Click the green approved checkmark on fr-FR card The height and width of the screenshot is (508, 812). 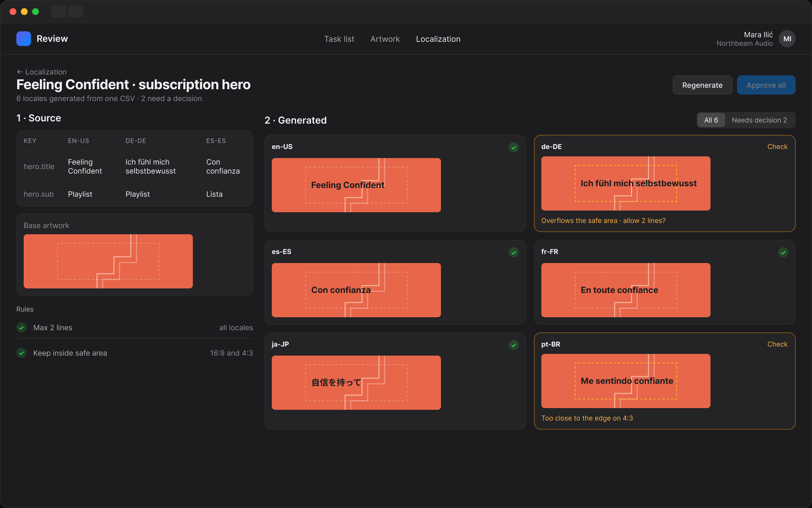pos(783,252)
